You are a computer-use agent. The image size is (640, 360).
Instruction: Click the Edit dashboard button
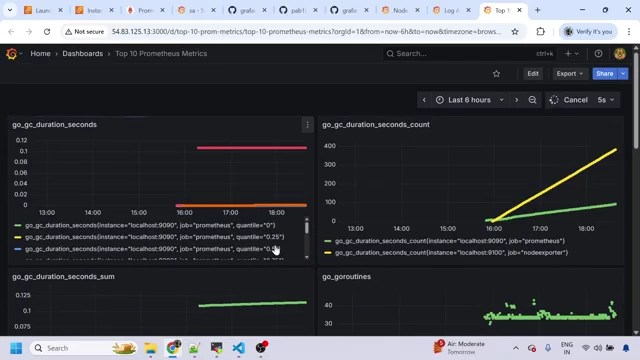click(533, 74)
